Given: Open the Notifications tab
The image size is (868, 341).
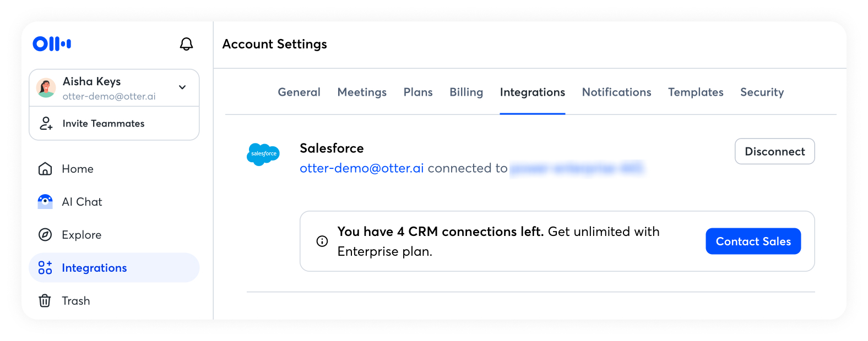Looking at the screenshot, I should point(617,92).
